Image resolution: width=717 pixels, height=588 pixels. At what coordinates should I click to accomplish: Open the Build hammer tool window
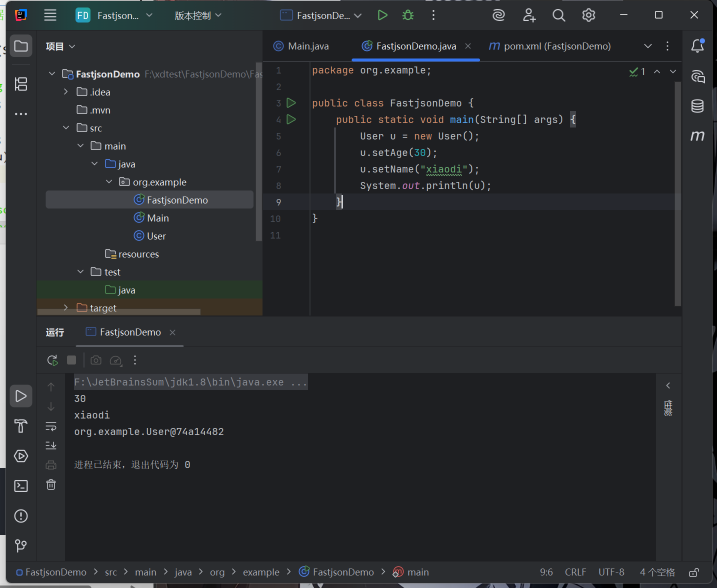point(21,426)
